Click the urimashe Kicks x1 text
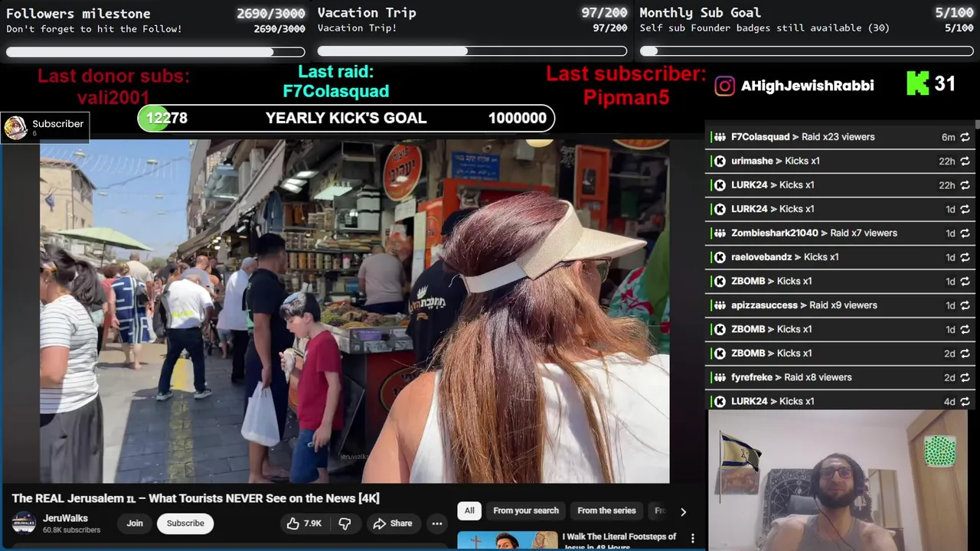980x551 pixels. (x=776, y=161)
